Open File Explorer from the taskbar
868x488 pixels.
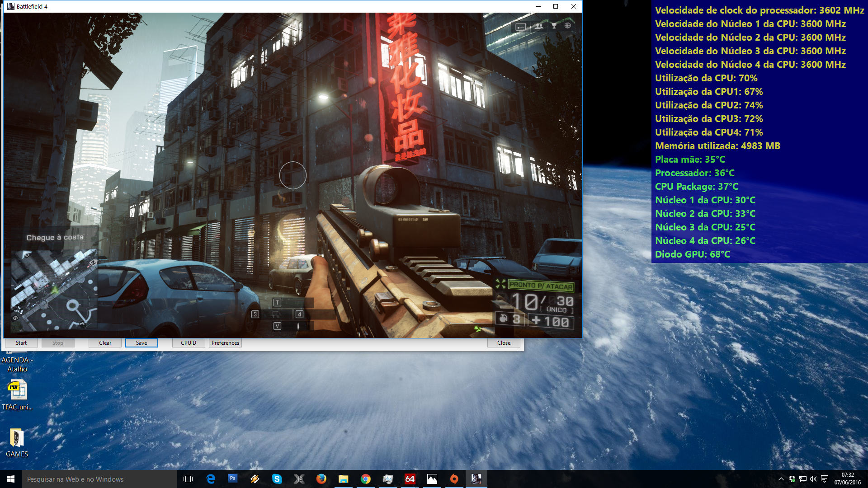[x=343, y=479]
